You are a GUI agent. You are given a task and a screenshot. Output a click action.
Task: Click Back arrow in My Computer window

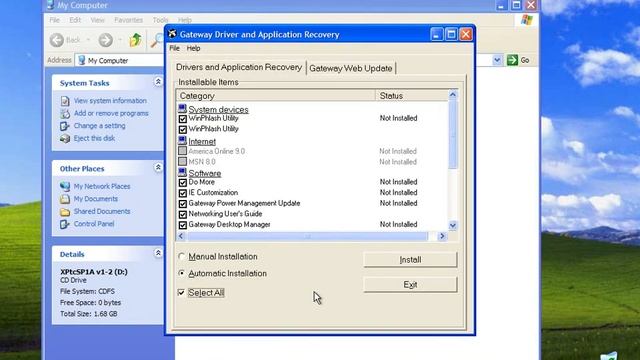pos(57,40)
